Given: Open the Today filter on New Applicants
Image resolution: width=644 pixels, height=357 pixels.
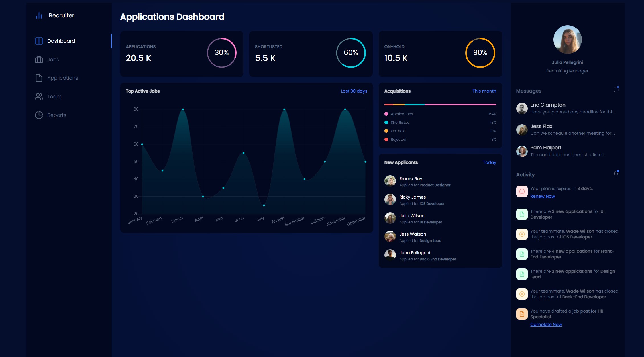Looking at the screenshot, I should (x=489, y=162).
